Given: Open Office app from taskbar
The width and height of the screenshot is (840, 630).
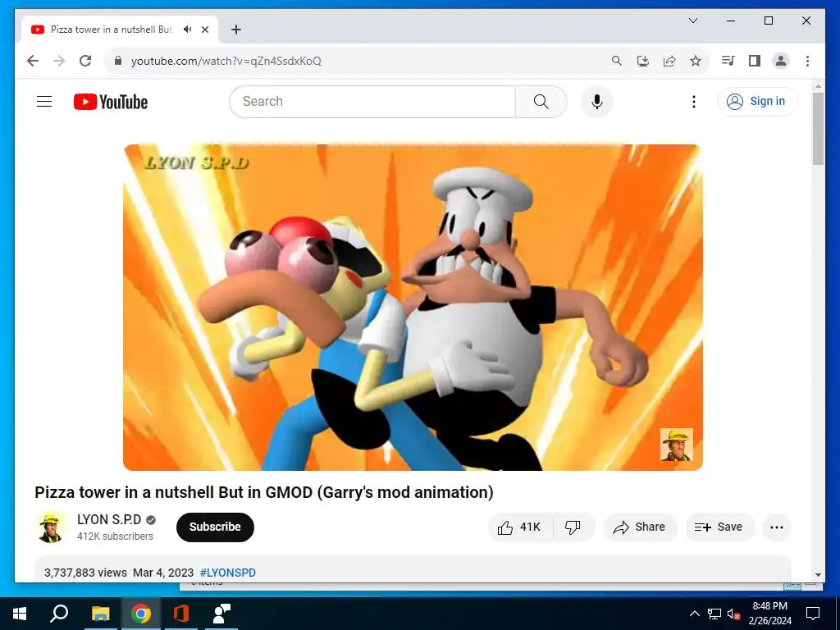Looking at the screenshot, I should coord(181,614).
